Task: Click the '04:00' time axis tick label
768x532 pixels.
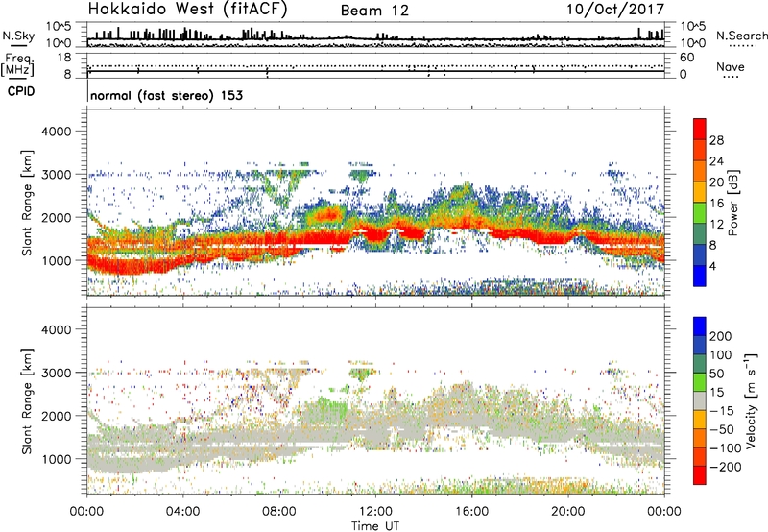Action: tap(182, 512)
